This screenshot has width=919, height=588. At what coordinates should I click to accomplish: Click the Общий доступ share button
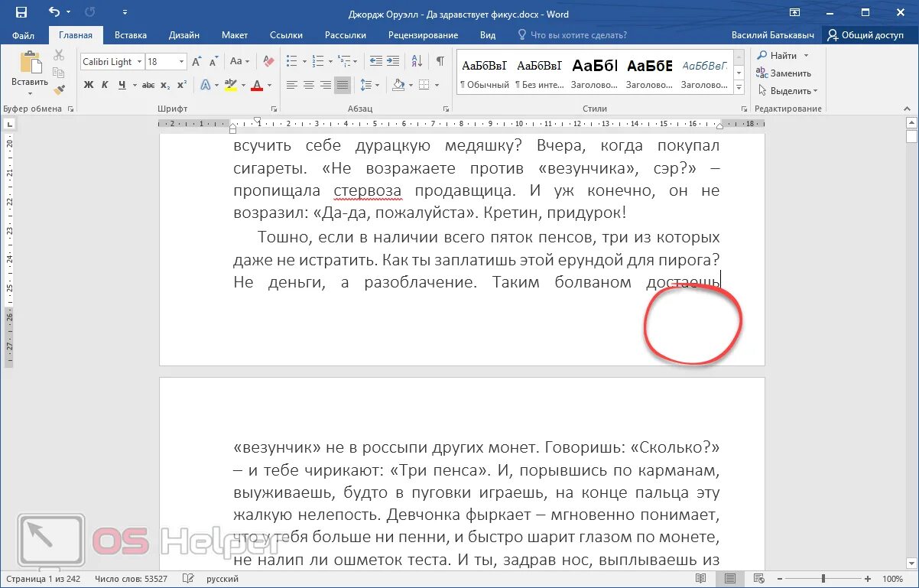click(x=865, y=35)
